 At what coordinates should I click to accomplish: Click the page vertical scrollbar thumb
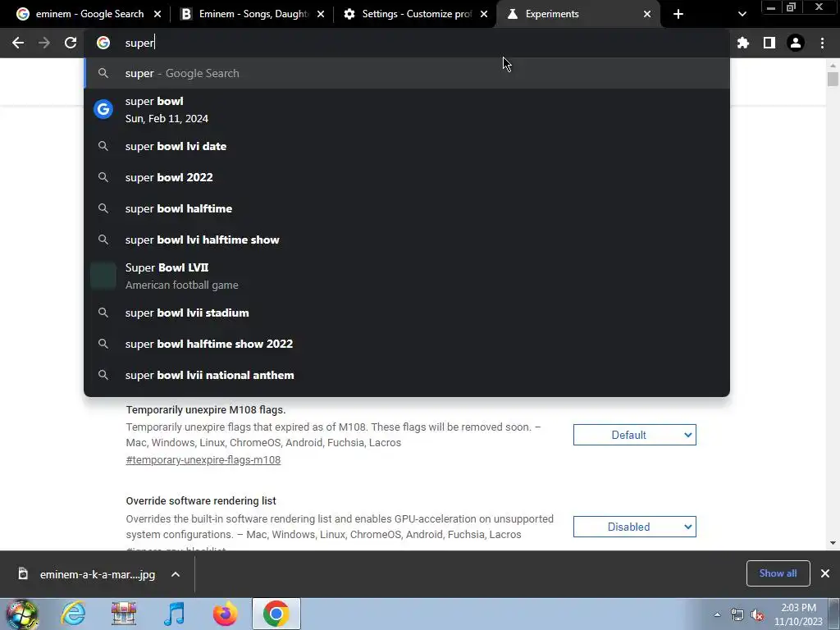click(x=833, y=79)
